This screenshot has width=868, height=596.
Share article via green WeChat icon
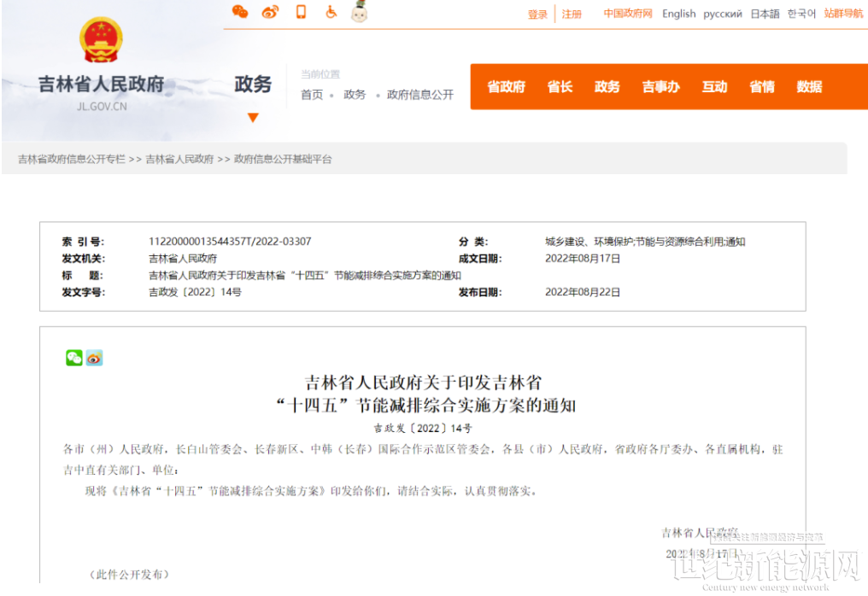(74, 358)
